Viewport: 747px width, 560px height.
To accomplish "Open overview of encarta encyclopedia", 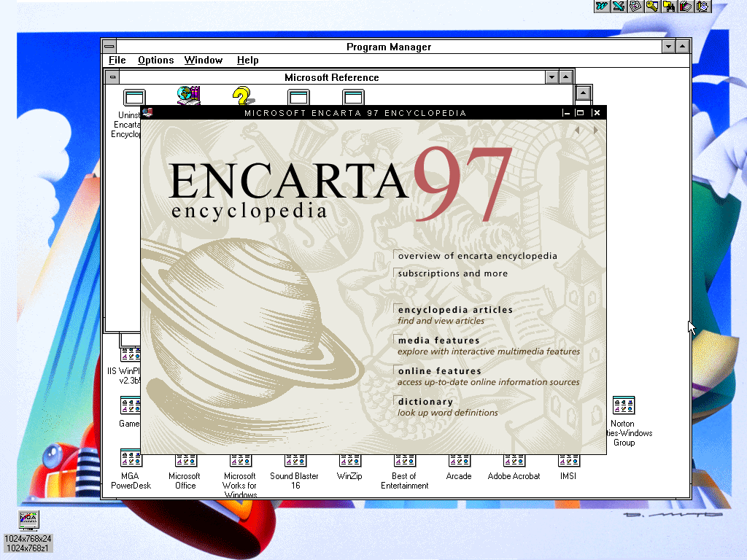I will [477, 256].
